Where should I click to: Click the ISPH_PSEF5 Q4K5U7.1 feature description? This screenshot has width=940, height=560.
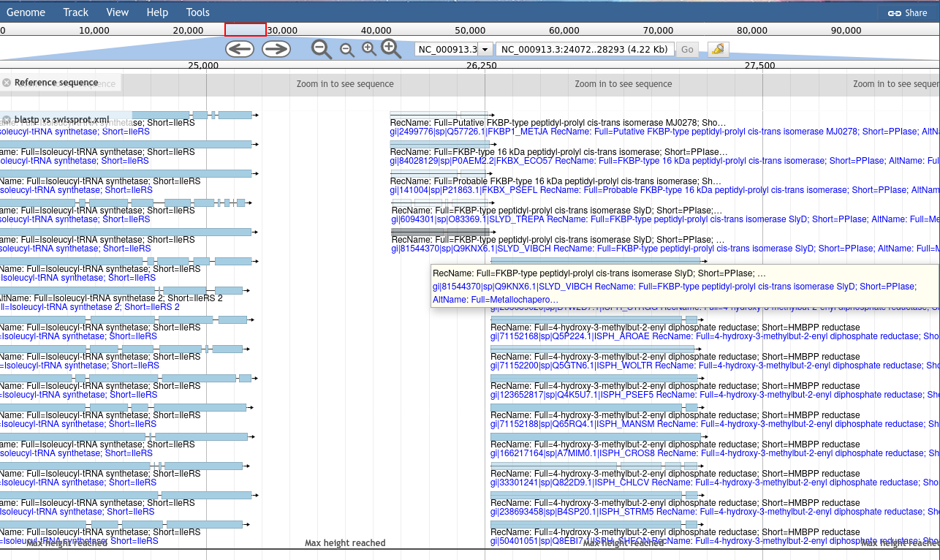[x=715, y=395]
